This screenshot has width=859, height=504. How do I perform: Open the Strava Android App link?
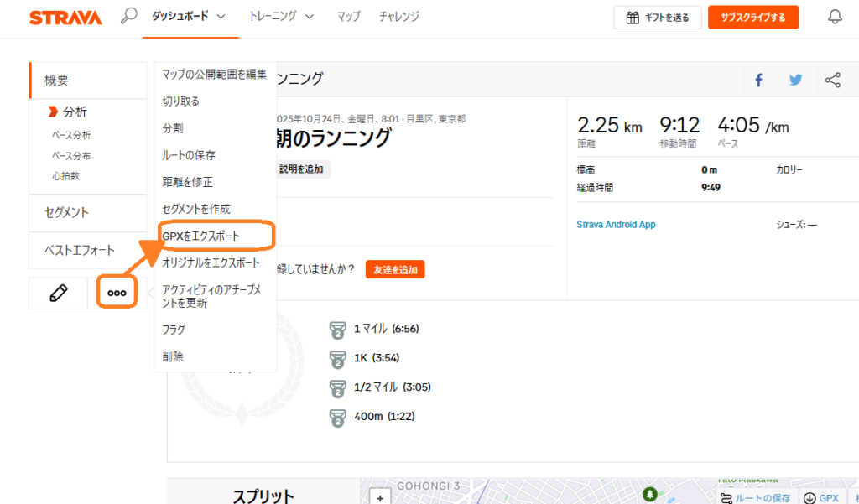(617, 224)
